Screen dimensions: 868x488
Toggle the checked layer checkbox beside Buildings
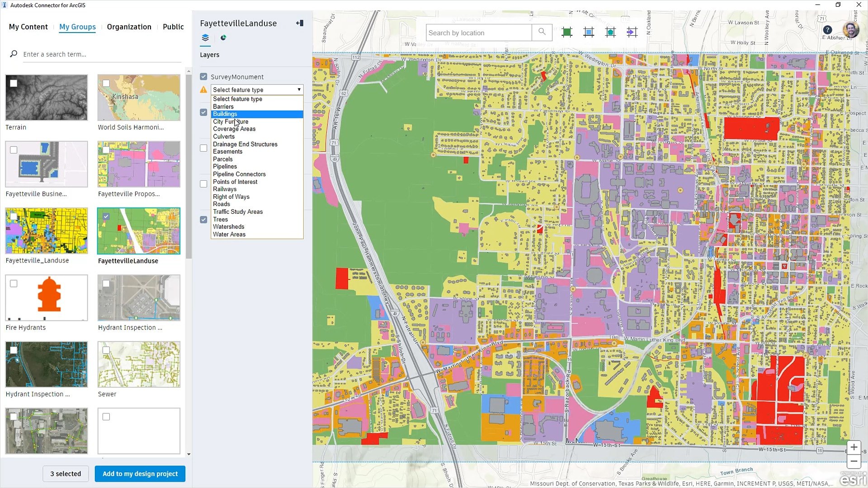click(204, 113)
